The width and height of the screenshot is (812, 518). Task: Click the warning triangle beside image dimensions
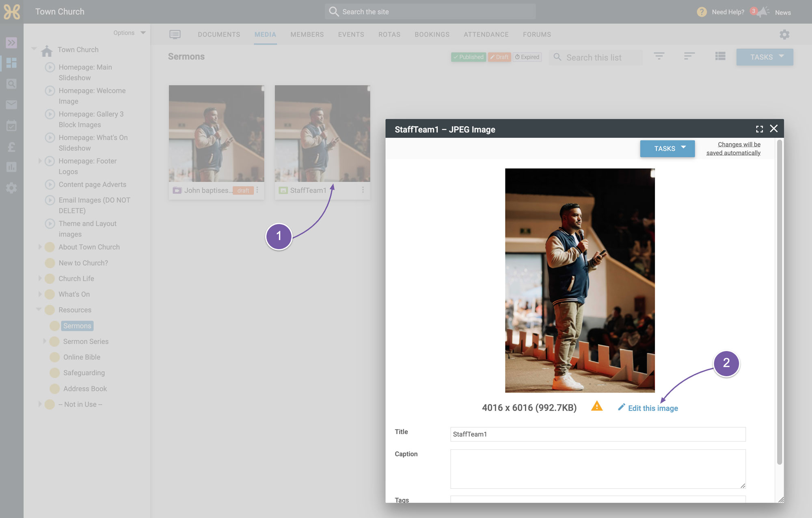coord(596,406)
